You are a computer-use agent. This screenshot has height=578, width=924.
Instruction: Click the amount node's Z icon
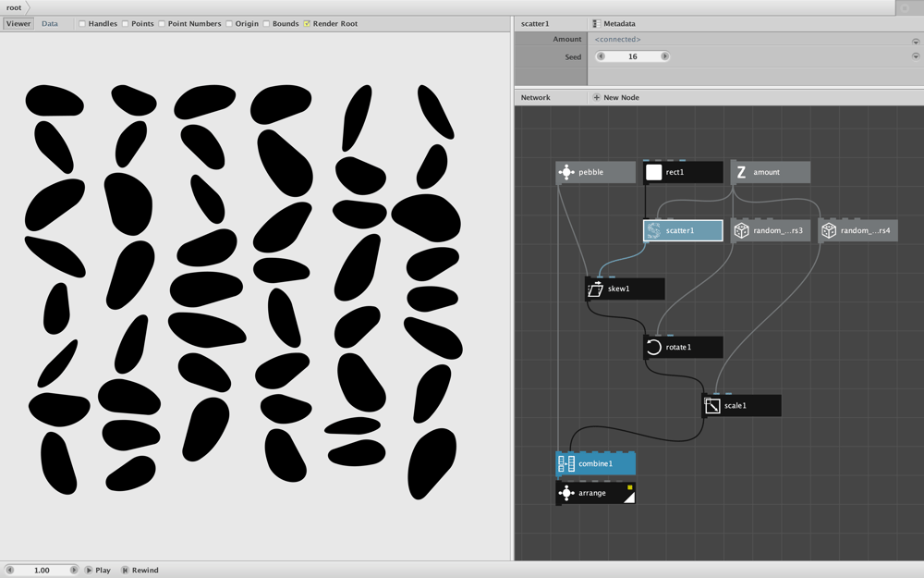[x=741, y=172]
